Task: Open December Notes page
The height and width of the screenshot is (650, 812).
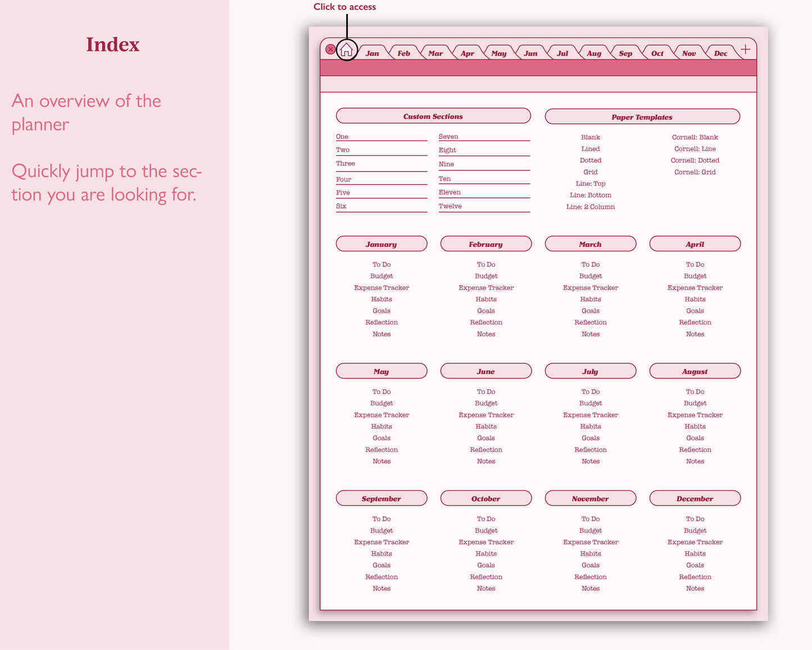Action: (695, 589)
